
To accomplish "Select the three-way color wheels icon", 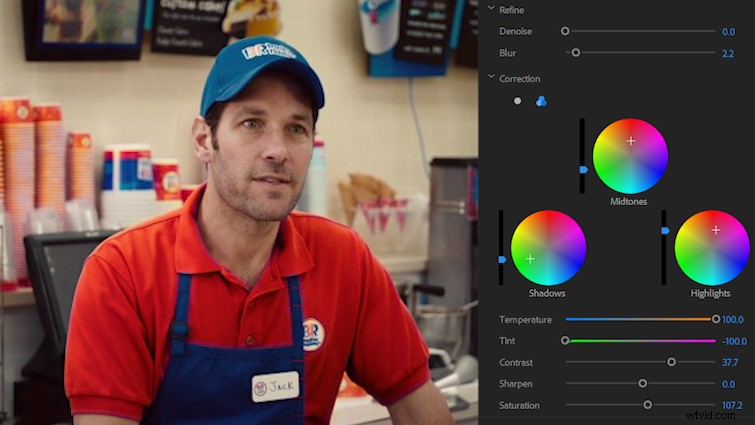I will click(541, 101).
